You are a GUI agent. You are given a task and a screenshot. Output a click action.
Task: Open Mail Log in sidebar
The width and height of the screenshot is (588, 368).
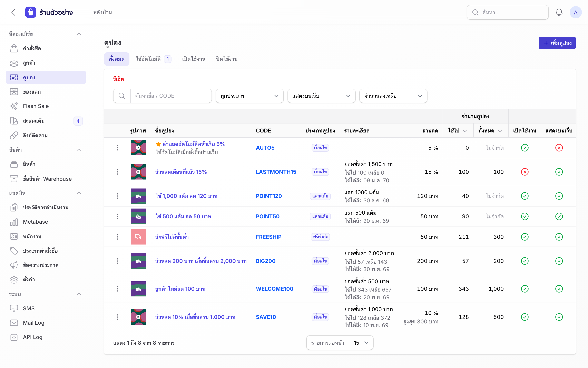tap(46, 323)
